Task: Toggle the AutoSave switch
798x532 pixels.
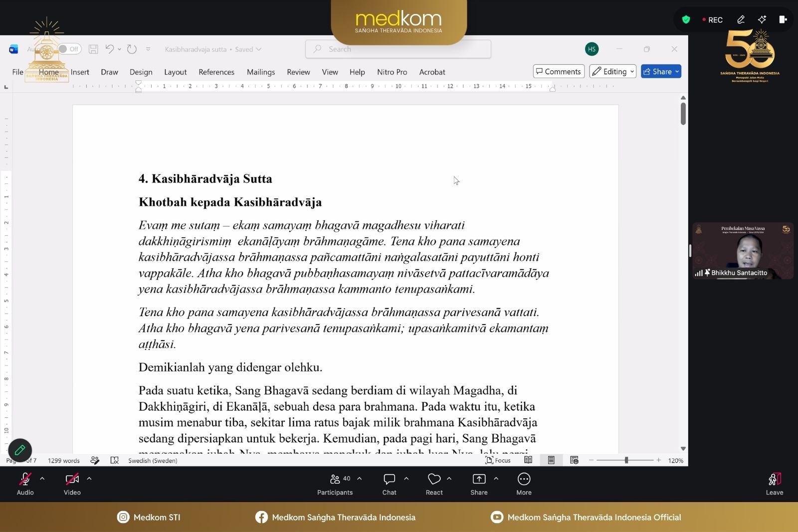Action: [69, 49]
